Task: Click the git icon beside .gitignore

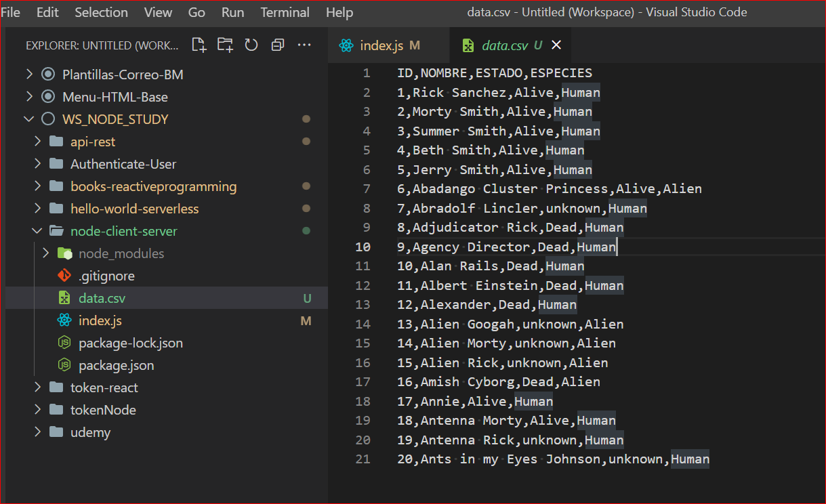Action: 64,276
